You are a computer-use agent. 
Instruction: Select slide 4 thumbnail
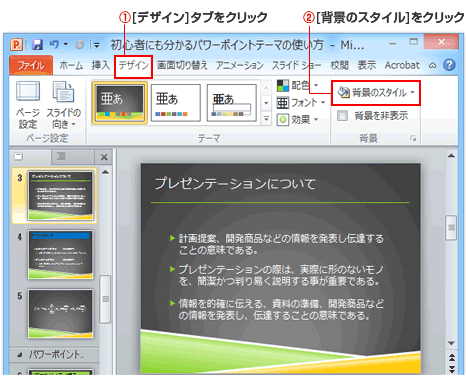[x=60, y=255]
